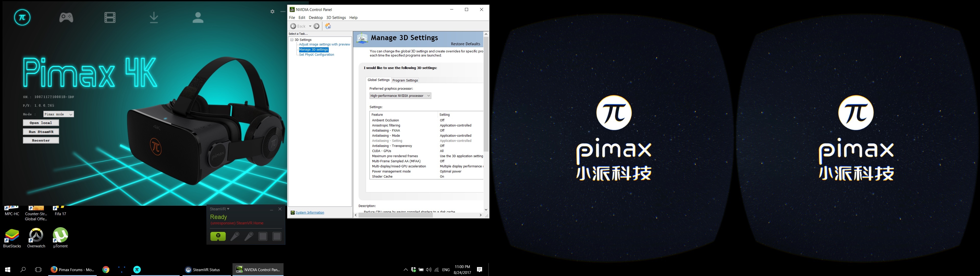980x276 pixels.
Task: Switch to the Global Settings tab
Action: [x=378, y=80]
